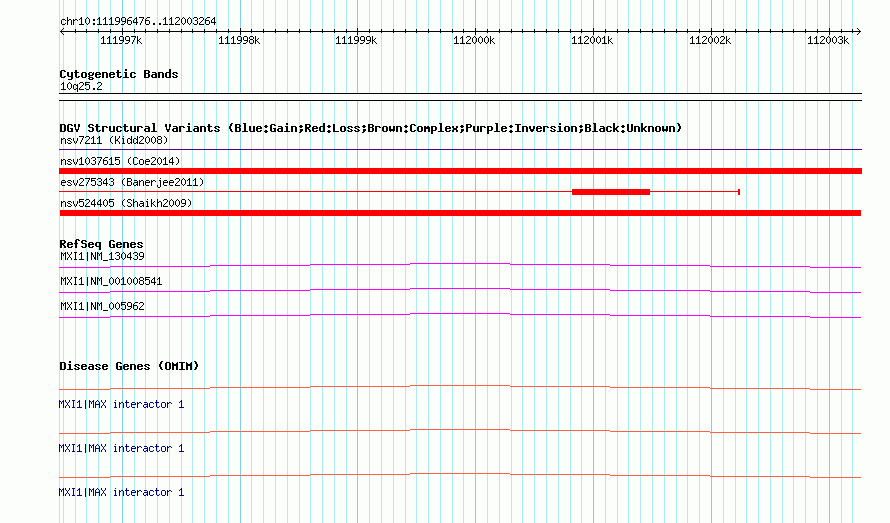Click the purple nsv7211 inversion line
The height and width of the screenshot is (523, 890).
[x=460, y=150]
